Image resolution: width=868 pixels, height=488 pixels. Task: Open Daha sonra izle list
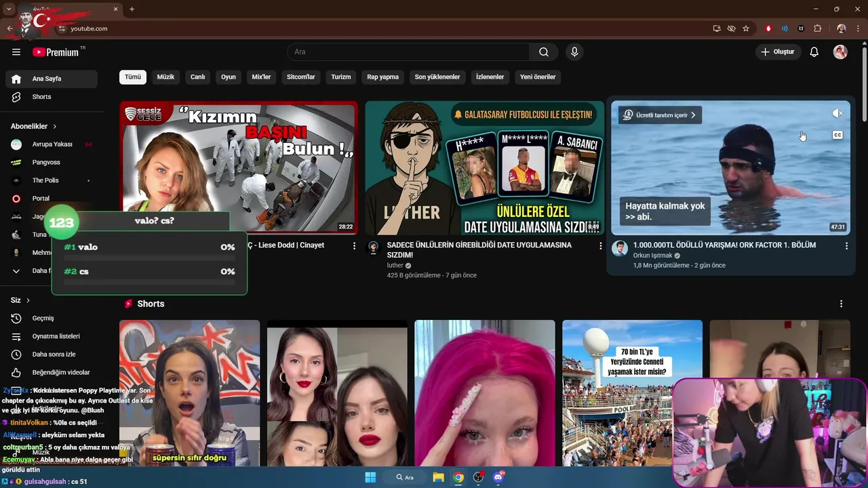point(52,354)
